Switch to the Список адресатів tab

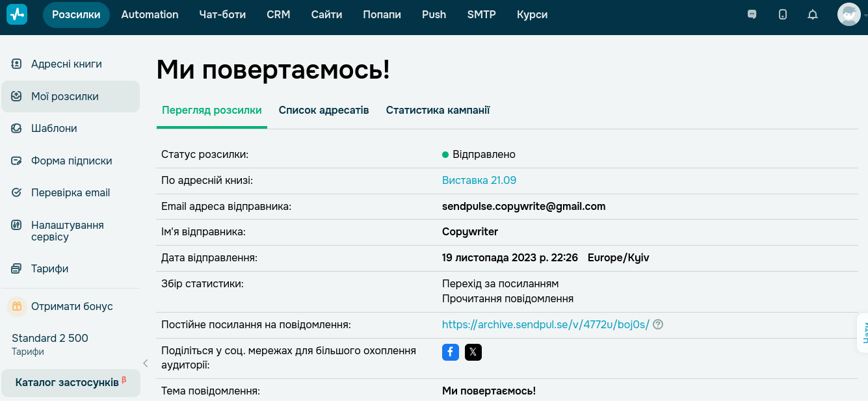324,110
